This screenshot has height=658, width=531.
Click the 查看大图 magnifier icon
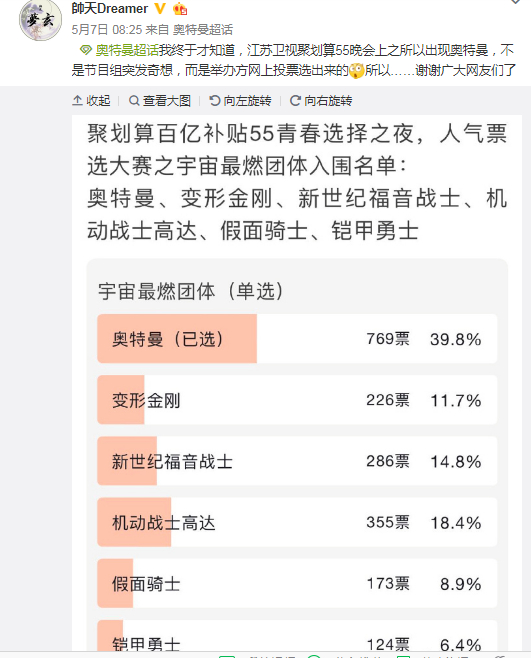(x=134, y=101)
